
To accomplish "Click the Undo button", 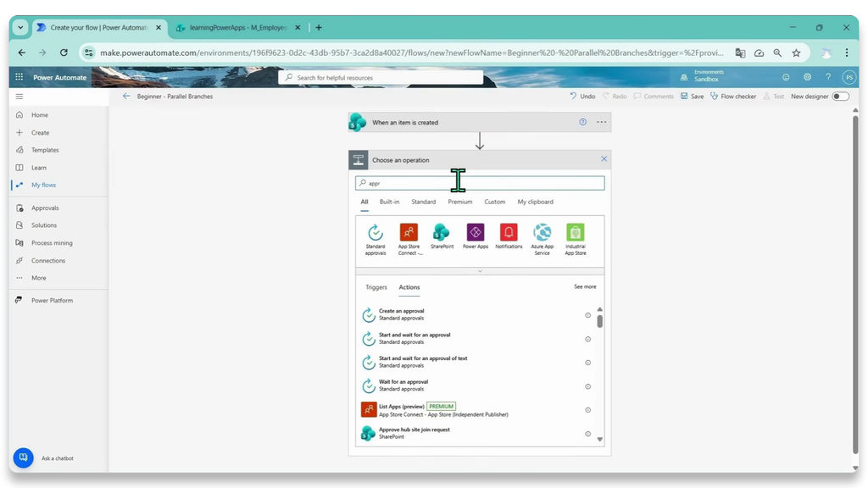I will click(582, 97).
